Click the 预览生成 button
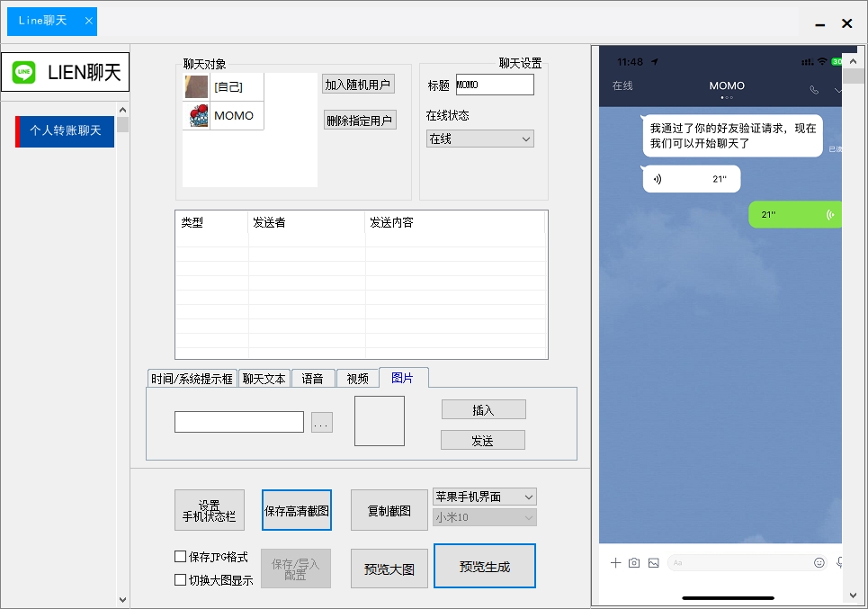The width and height of the screenshot is (868, 609). [484, 565]
